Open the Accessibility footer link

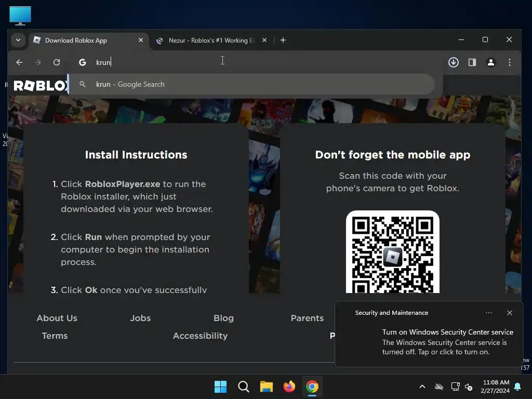(200, 336)
